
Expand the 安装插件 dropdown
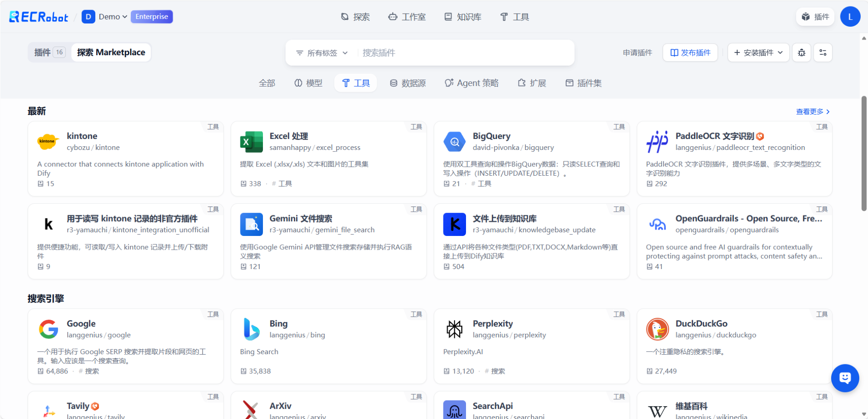[758, 52]
